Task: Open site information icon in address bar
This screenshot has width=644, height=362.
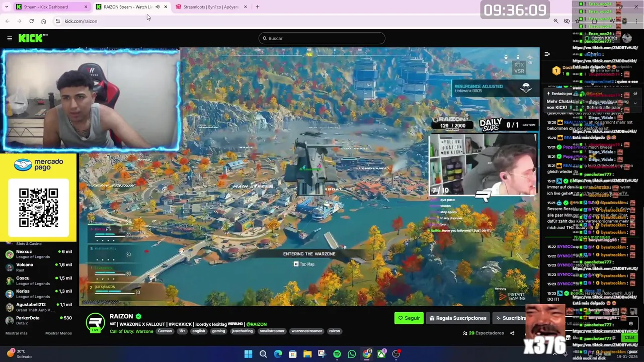Action: [58, 21]
